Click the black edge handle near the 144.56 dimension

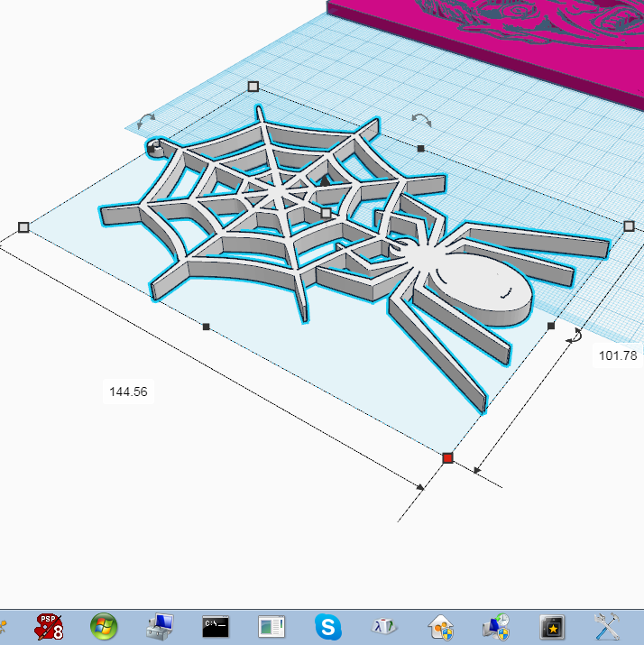tap(206, 327)
